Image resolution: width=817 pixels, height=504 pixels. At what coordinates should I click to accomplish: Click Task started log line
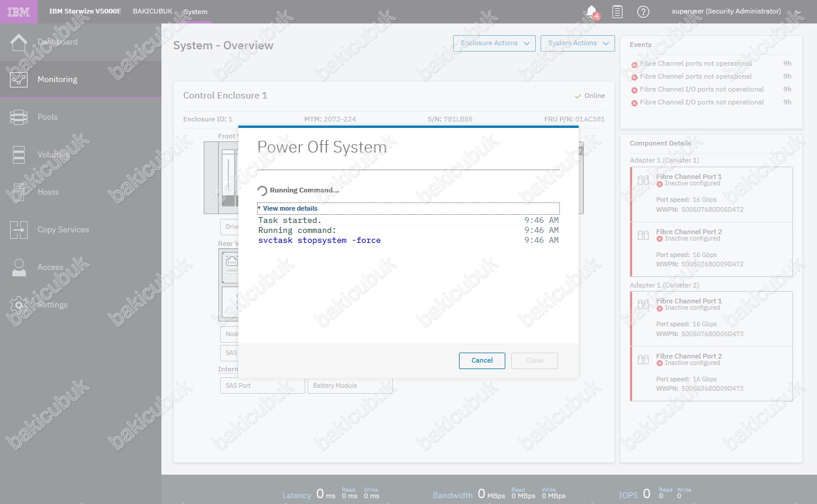tap(290, 220)
